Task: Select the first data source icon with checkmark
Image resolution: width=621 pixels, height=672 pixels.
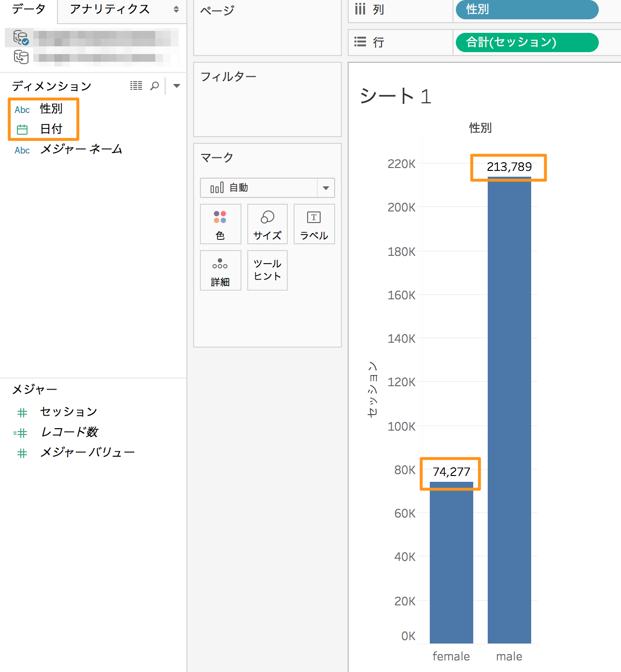Action: pos(21,37)
